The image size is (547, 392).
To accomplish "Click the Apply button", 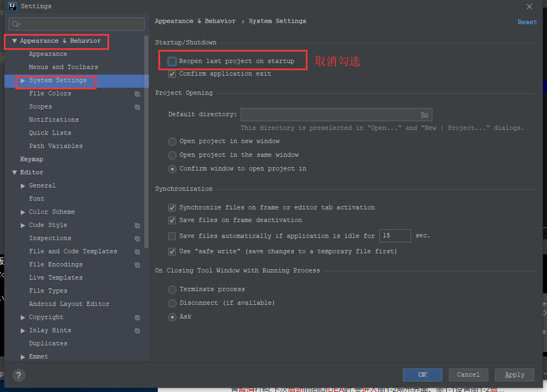I will 515,375.
